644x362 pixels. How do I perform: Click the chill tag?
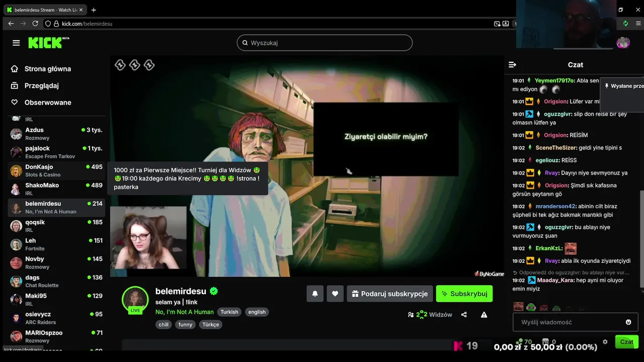(x=164, y=324)
